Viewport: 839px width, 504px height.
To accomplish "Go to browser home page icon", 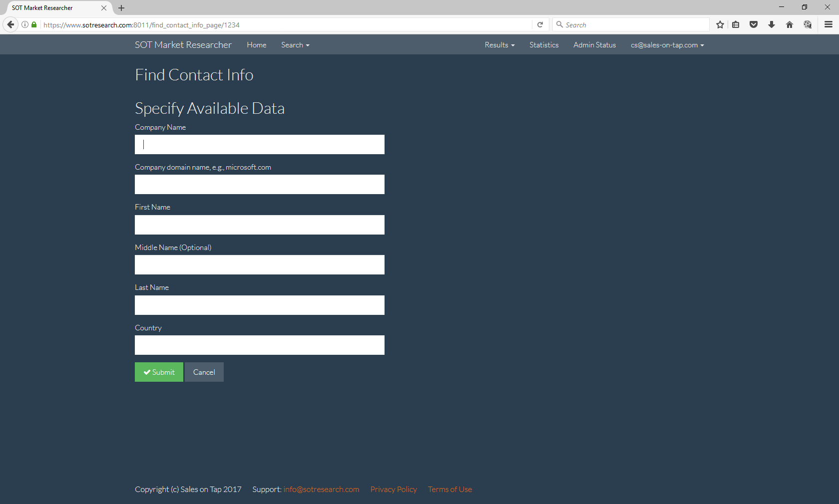I will click(790, 24).
